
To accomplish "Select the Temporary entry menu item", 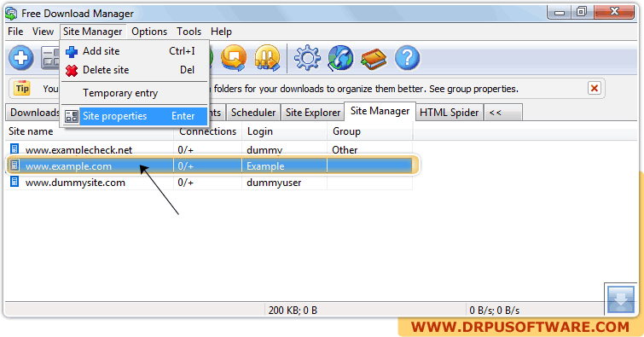I will tap(135, 93).
